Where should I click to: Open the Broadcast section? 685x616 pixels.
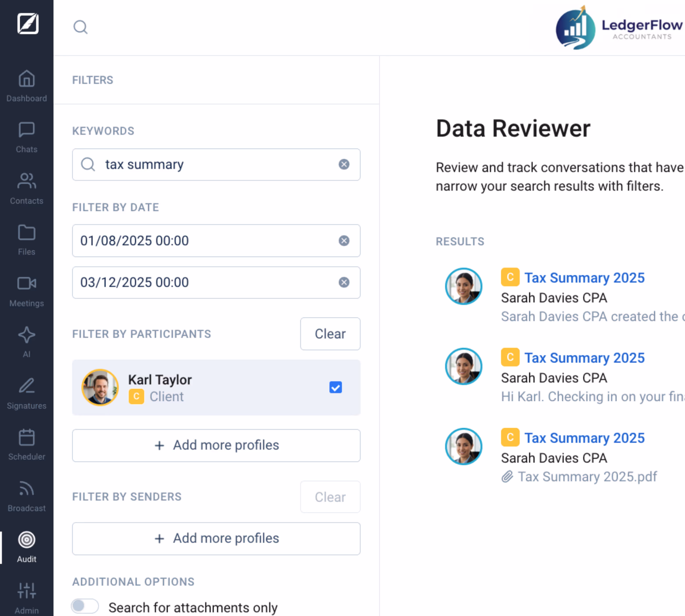[26, 496]
